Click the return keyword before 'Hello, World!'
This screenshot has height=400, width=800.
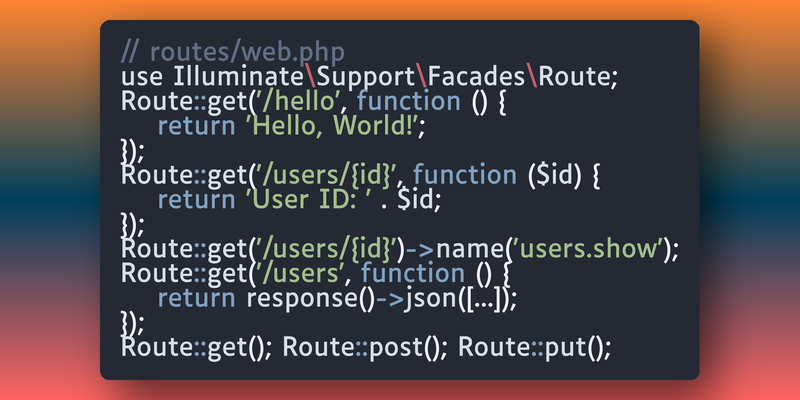[x=196, y=126]
